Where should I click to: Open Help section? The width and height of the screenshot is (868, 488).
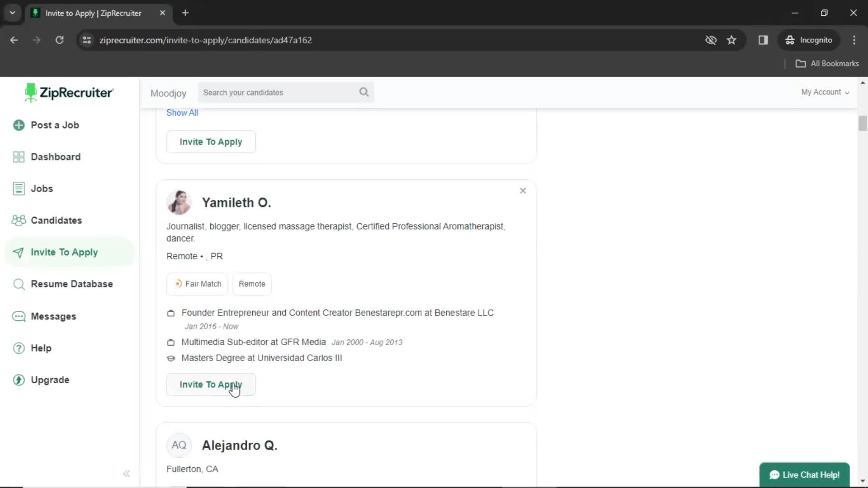click(41, 348)
